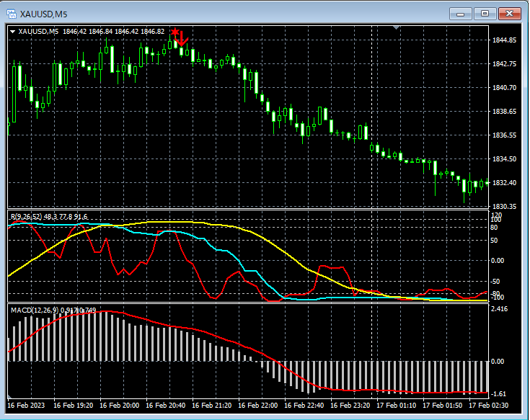Click the MACD -1.61 scale value

(x=500, y=394)
